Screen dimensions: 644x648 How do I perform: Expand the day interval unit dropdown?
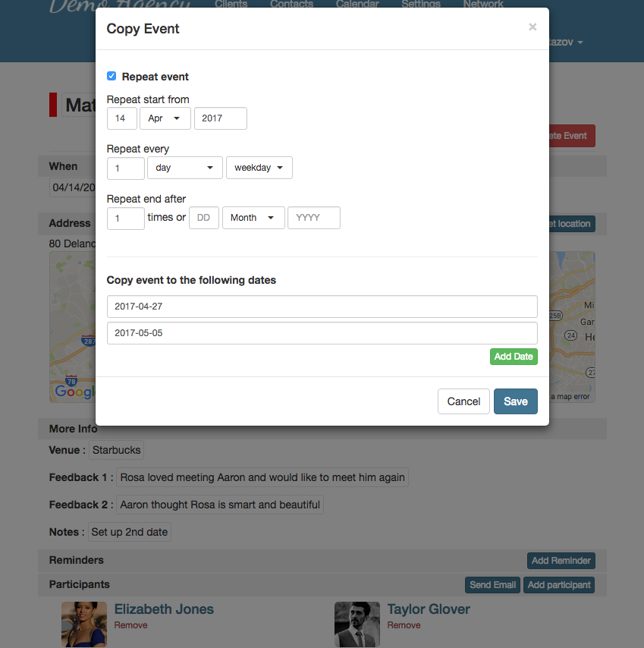[x=185, y=168]
